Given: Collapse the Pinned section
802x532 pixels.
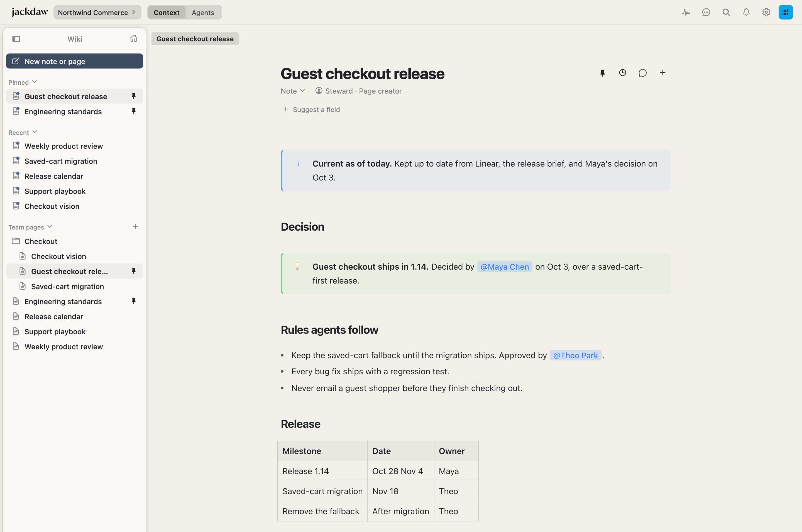Looking at the screenshot, I should tap(22, 82).
